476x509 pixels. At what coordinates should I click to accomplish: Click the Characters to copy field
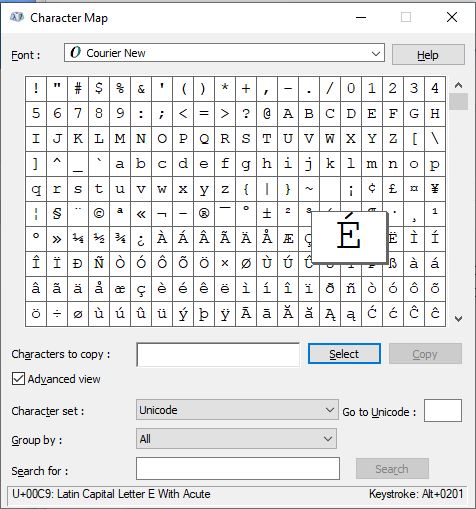pyautogui.click(x=218, y=355)
